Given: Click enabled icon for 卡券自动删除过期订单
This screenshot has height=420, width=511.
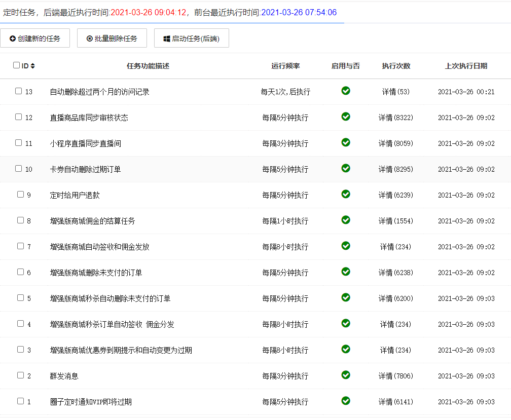Looking at the screenshot, I should [346, 168].
